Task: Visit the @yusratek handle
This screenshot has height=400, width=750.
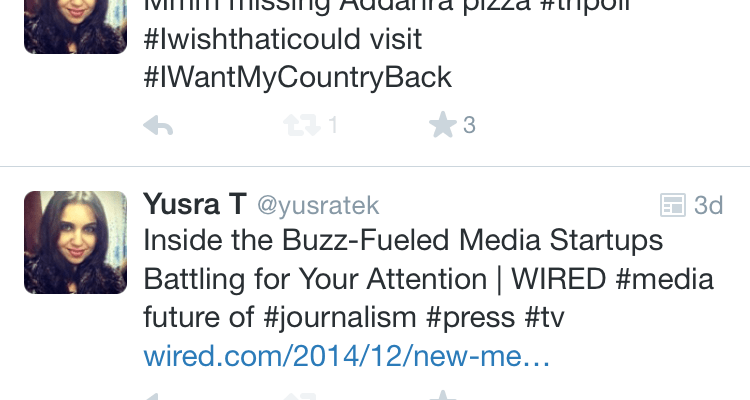Action: click(318, 206)
